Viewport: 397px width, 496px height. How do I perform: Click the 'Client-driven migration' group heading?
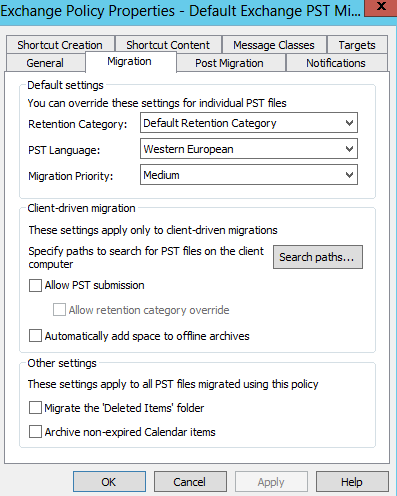(81, 208)
